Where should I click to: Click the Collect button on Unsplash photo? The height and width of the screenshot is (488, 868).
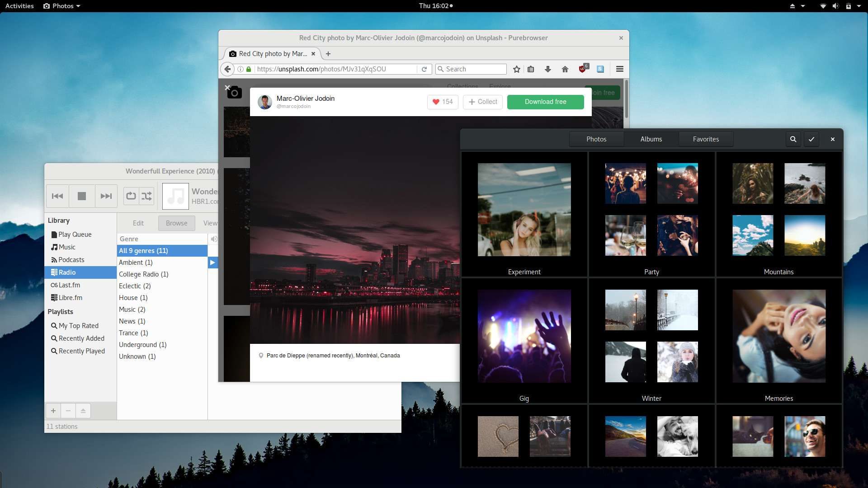(483, 101)
